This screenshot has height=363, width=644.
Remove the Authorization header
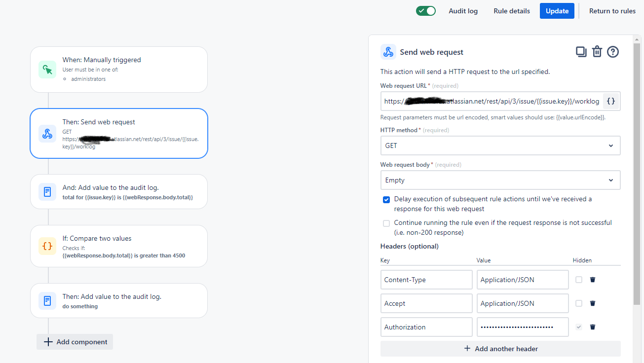click(592, 327)
